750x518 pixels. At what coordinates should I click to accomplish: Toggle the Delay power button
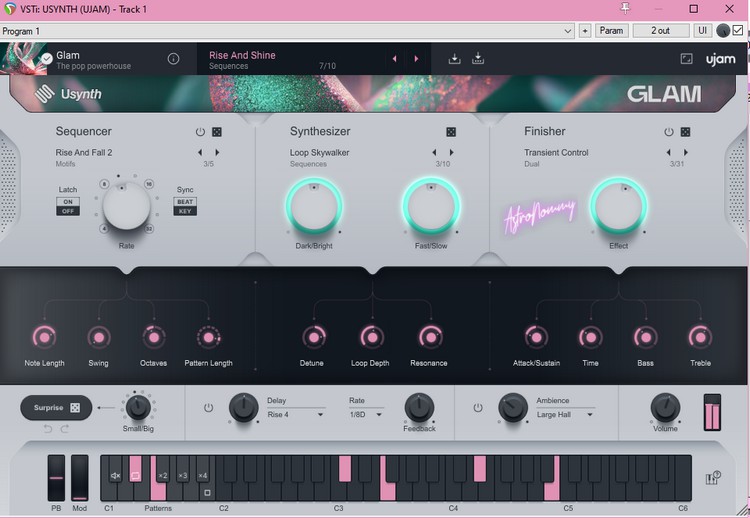(x=209, y=408)
